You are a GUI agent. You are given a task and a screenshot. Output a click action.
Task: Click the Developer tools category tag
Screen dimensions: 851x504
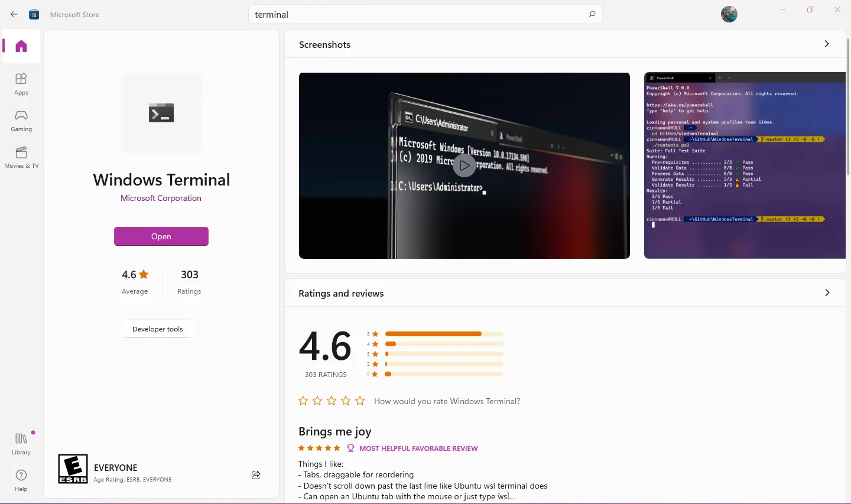tap(158, 329)
